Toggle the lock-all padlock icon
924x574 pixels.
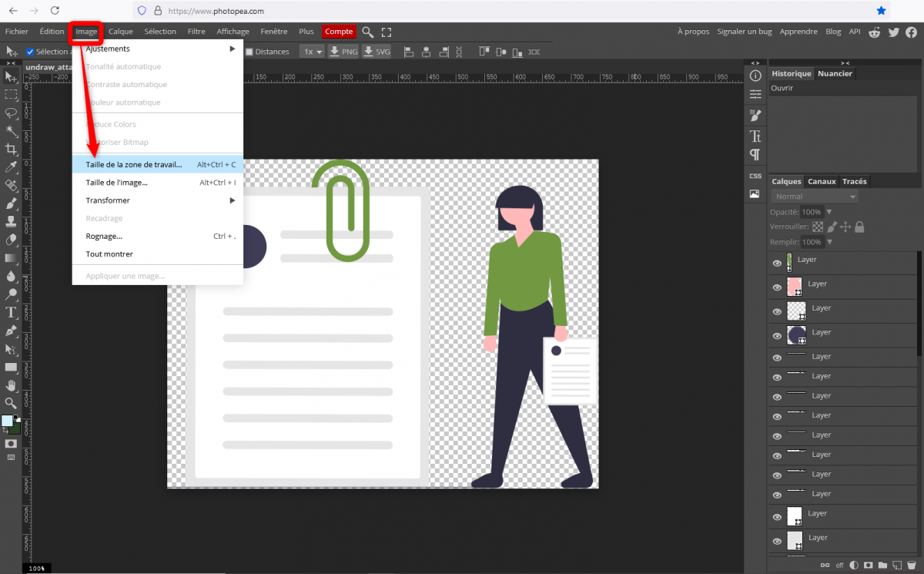(x=859, y=227)
